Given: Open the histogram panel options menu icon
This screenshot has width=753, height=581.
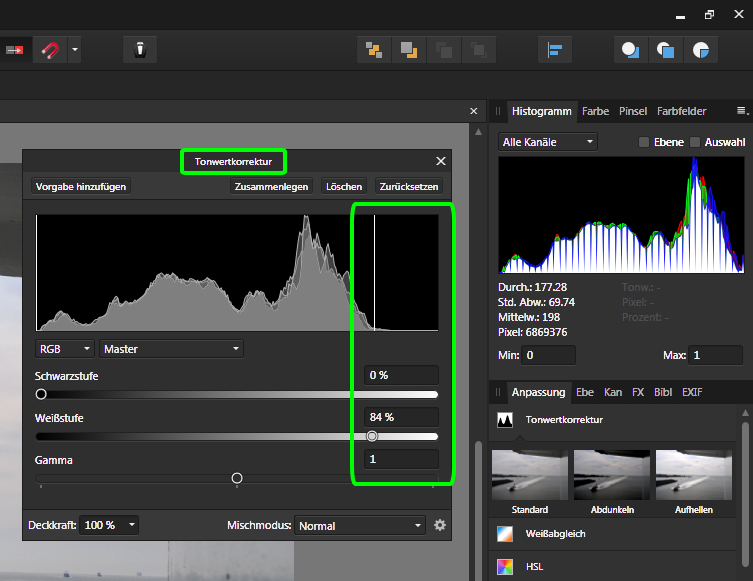Looking at the screenshot, I should tap(742, 111).
